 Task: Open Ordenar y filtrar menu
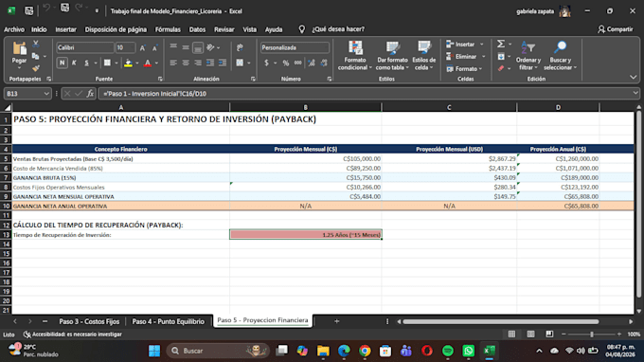[x=528, y=56]
